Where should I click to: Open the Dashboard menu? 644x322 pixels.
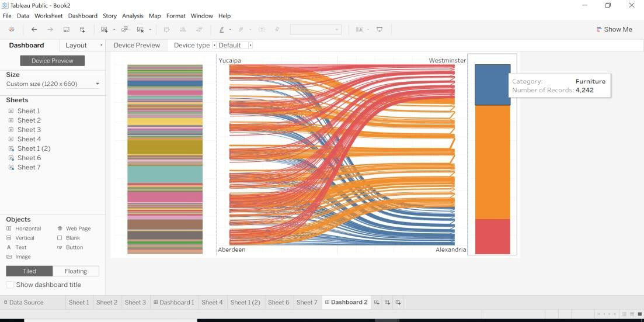pos(82,16)
